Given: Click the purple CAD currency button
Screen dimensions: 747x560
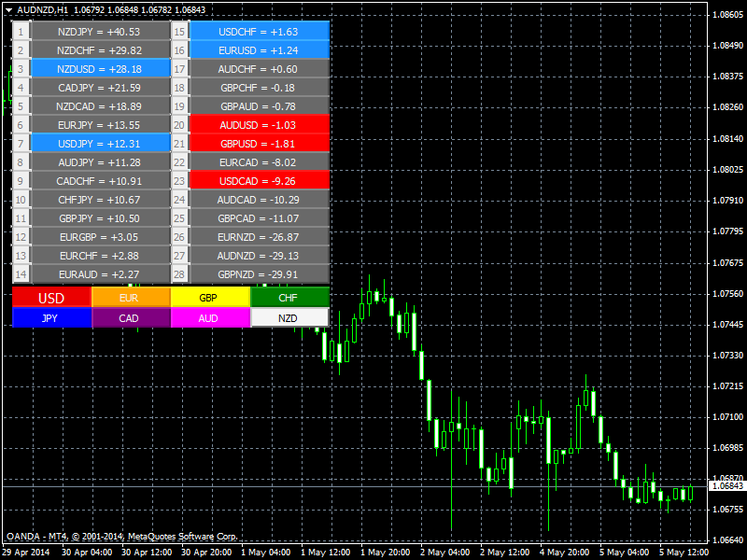Looking at the screenshot, I should click(x=131, y=318).
